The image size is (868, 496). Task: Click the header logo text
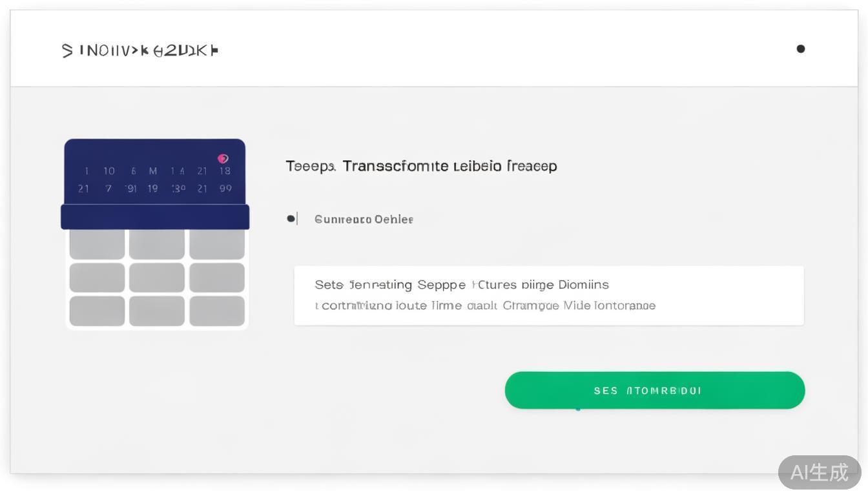140,50
